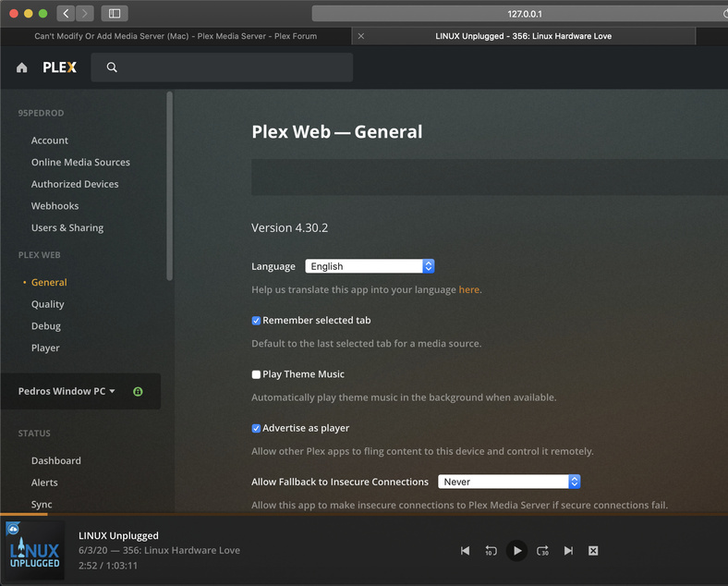Go forward with browser forward arrow
Viewport: 728px width, 586px height.
(84, 14)
